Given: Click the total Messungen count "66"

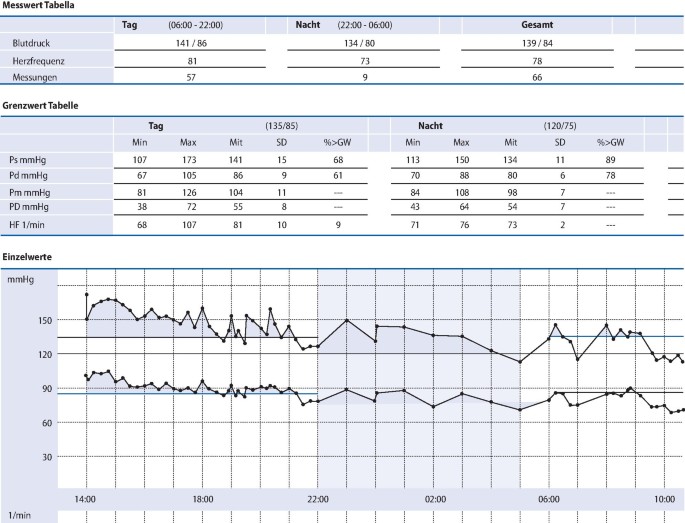Looking at the screenshot, I should (537, 77).
